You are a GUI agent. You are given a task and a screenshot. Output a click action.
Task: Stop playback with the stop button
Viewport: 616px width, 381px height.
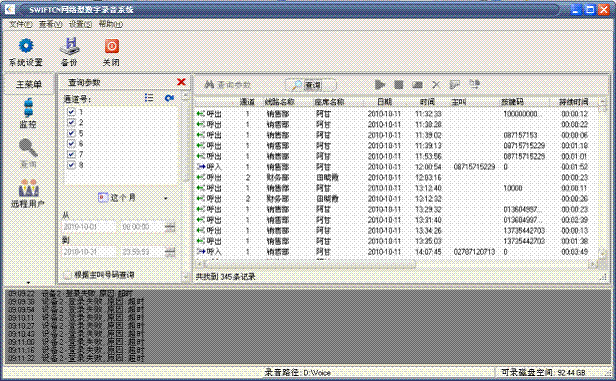pos(399,84)
